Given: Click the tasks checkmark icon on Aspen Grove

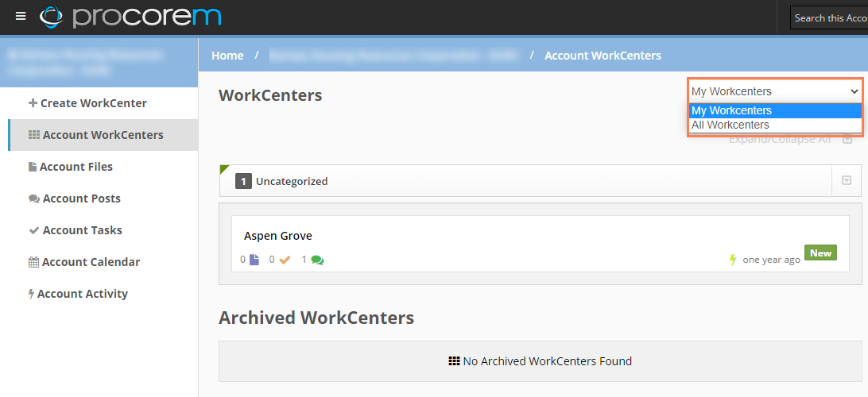Looking at the screenshot, I should (285, 260).
